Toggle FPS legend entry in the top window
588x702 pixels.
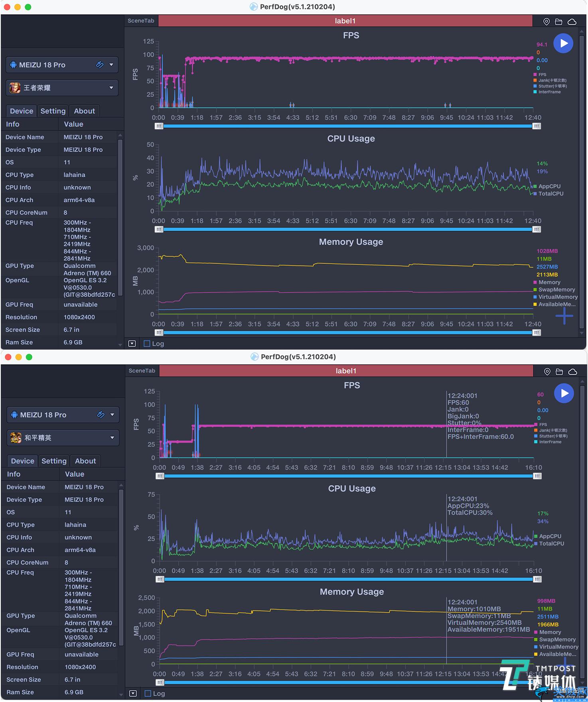[540, 75]
